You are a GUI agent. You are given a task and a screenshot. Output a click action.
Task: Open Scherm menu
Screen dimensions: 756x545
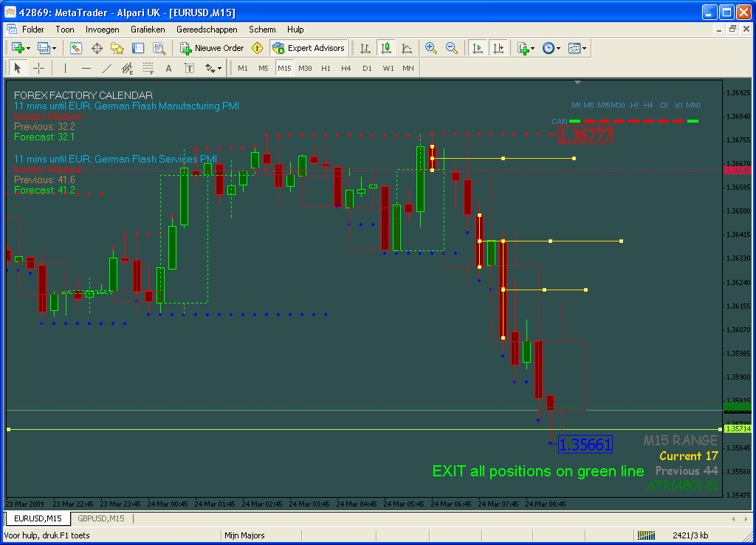(262, 30)
